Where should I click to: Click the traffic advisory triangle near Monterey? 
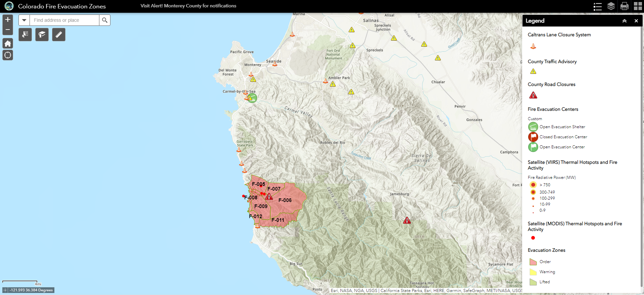[253, 79]
